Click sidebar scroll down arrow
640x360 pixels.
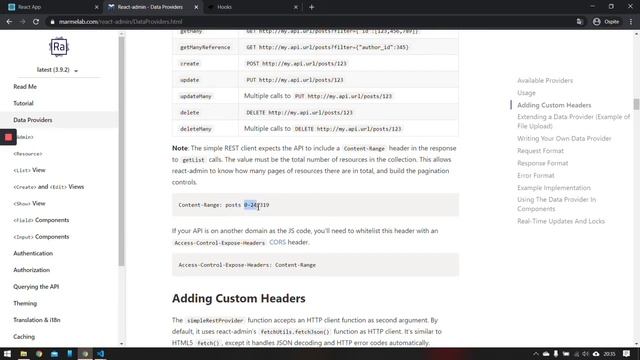coord(121,344)
